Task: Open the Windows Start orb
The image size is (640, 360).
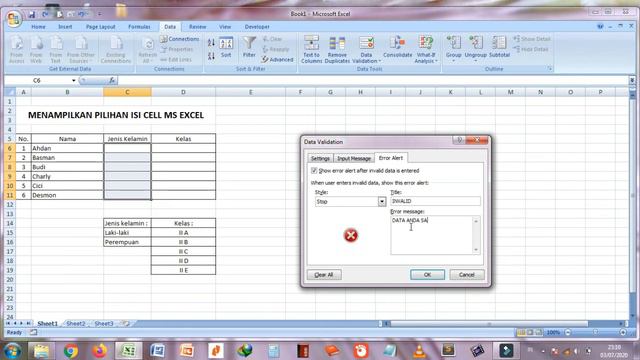Action: [12, 351]
